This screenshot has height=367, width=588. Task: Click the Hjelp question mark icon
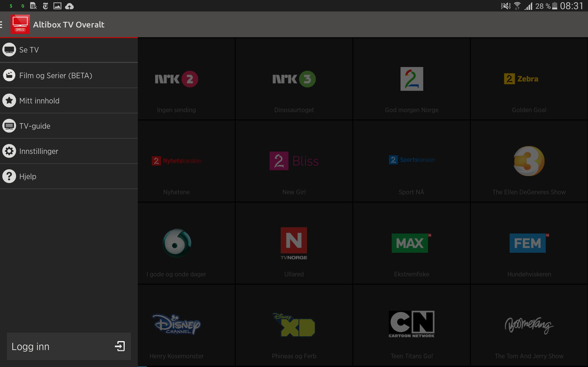pyautogui.click(x=9, y=176)
